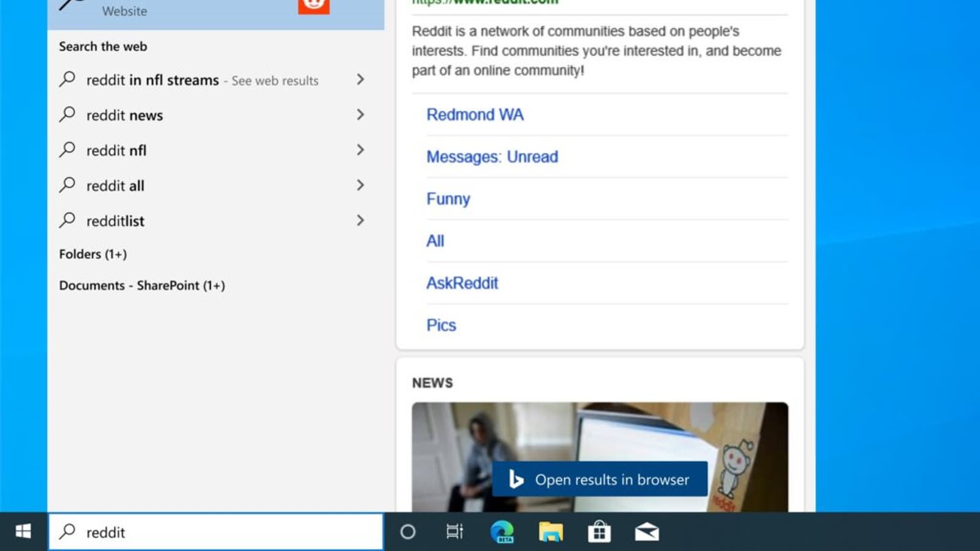
Task: Open the Mail app from taskbar
Action: [x=647, y=532]
